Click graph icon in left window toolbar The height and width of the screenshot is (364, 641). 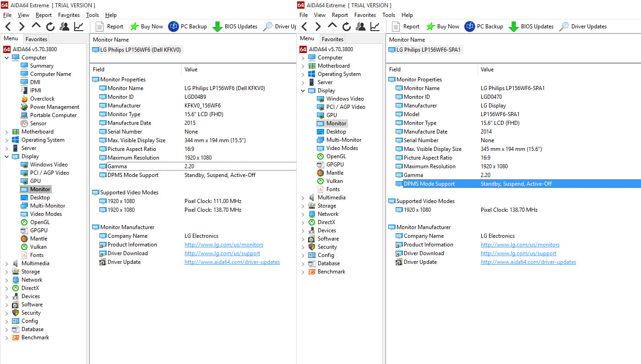pyautogui.click(x=79, y=27)
